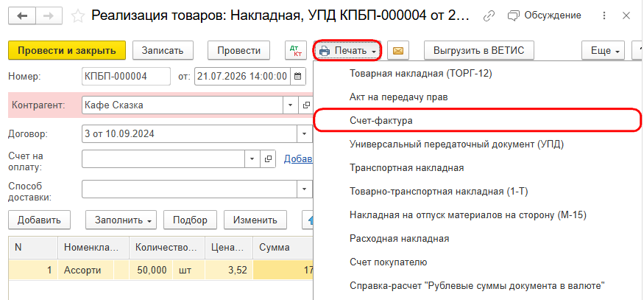
Task: Expand the Договор dropdown arrow
Action: 305,133
